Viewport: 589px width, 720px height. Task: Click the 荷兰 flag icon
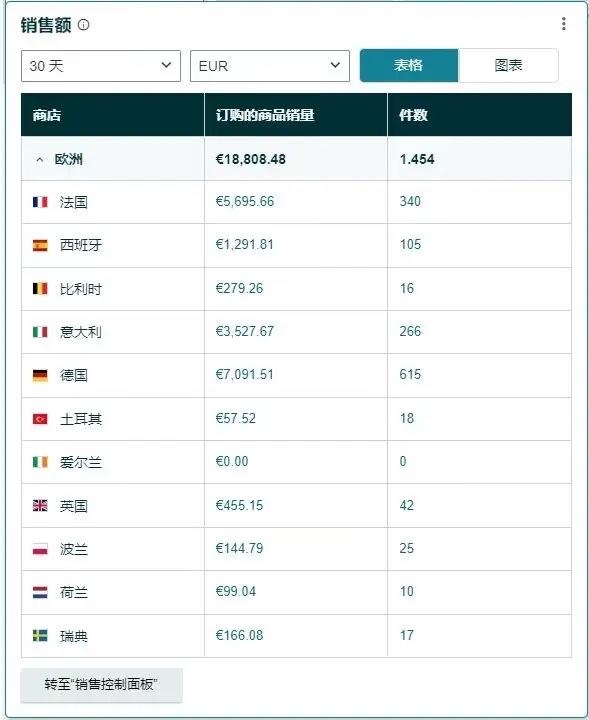pyautogui.click(x=40, y=592)
